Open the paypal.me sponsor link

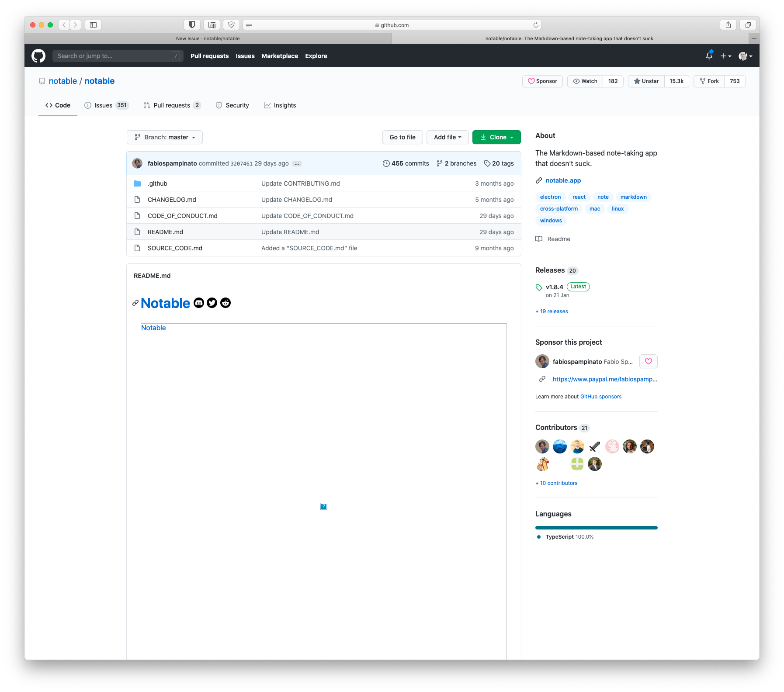point(605,379)
